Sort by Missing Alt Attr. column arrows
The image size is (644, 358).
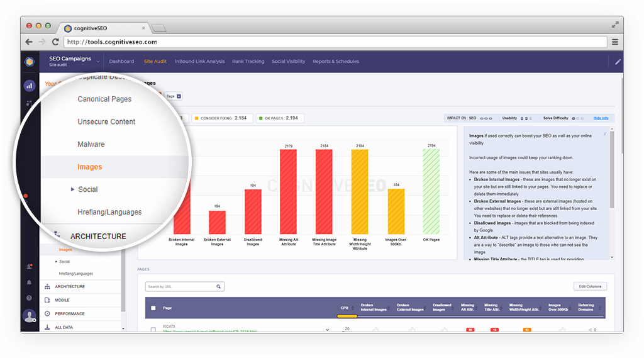tap(477, 308)
